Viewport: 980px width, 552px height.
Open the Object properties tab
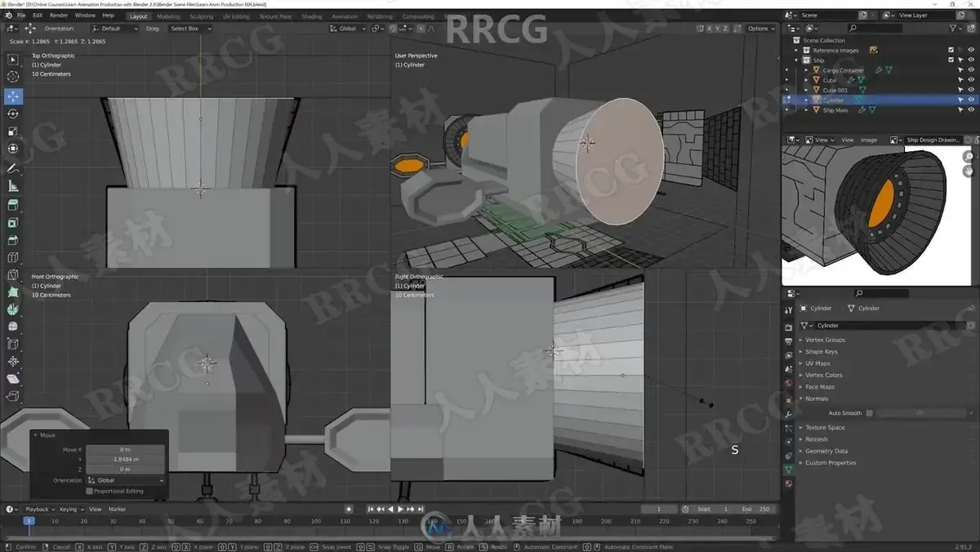pos(789,401)
